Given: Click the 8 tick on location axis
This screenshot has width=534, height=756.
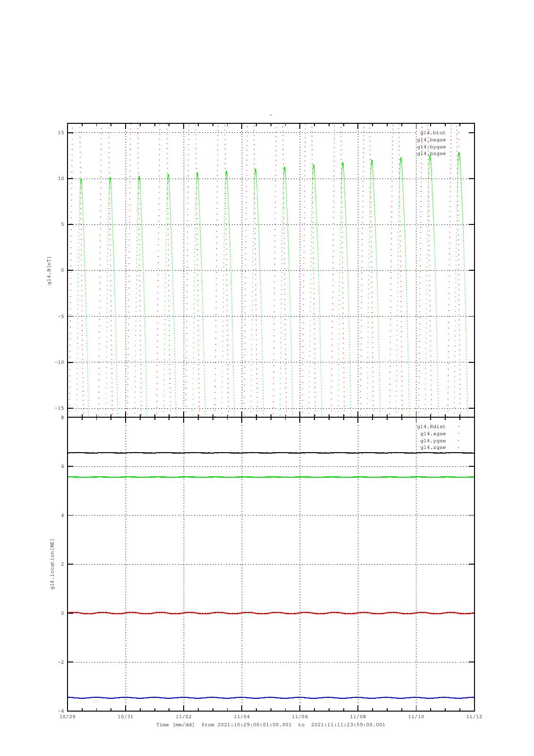Looking at the screenshot, I should tap(62, 418).
